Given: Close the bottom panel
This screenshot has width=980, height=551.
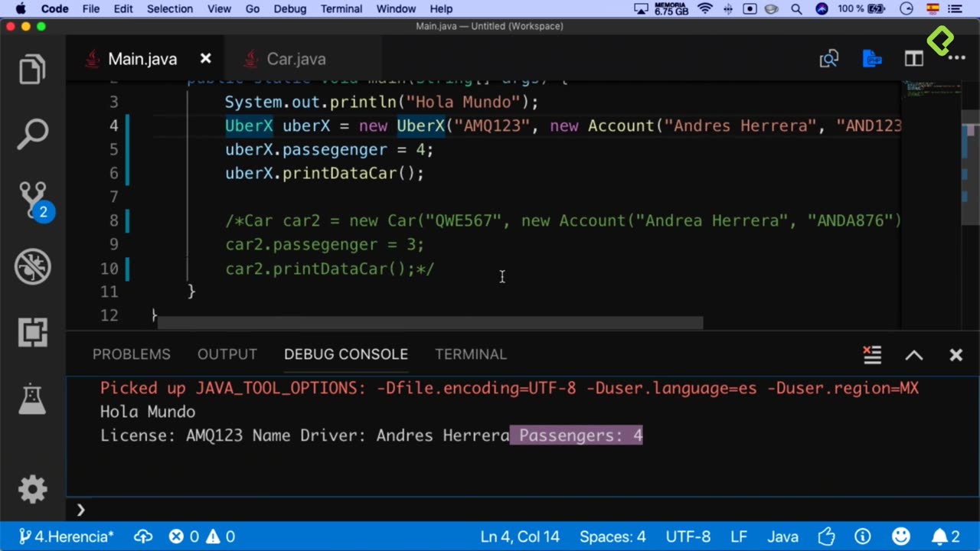Looking at the screenshot, I should coord(955,355).
